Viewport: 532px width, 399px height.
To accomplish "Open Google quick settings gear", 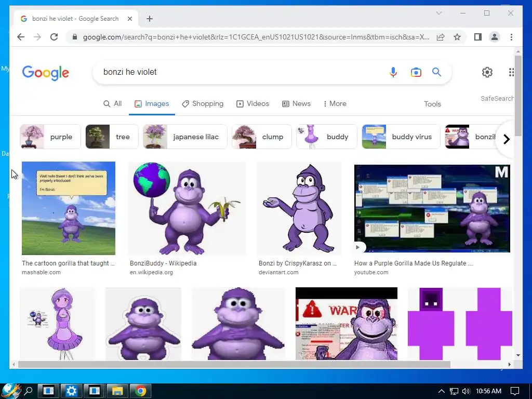I will 487,72.
